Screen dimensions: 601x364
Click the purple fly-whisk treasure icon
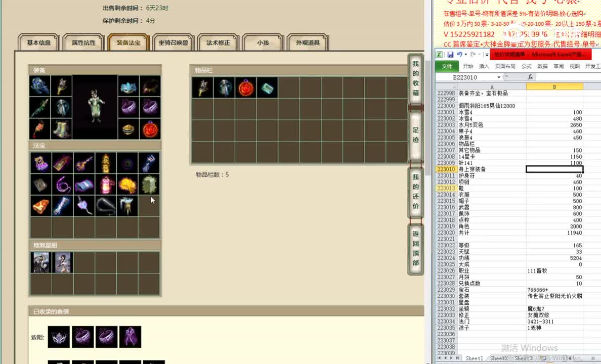[x=84, y=206]
